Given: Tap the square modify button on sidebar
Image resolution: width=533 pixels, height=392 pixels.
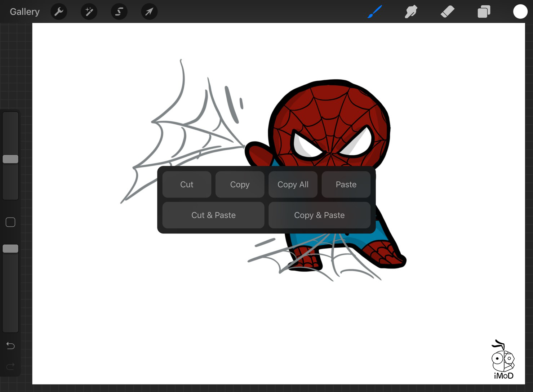Looking at the screenshot, I should point(10,222).
